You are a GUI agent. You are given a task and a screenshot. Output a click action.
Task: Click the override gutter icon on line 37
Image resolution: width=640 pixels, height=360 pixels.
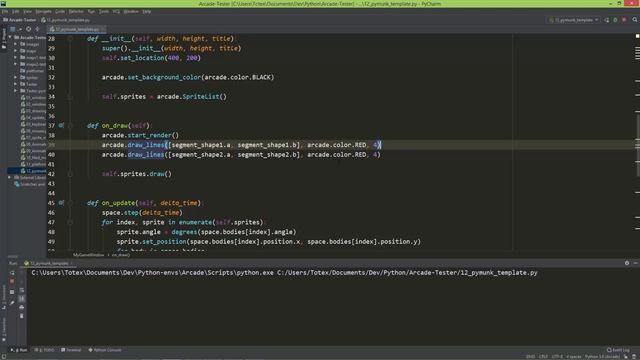(61, 126)
